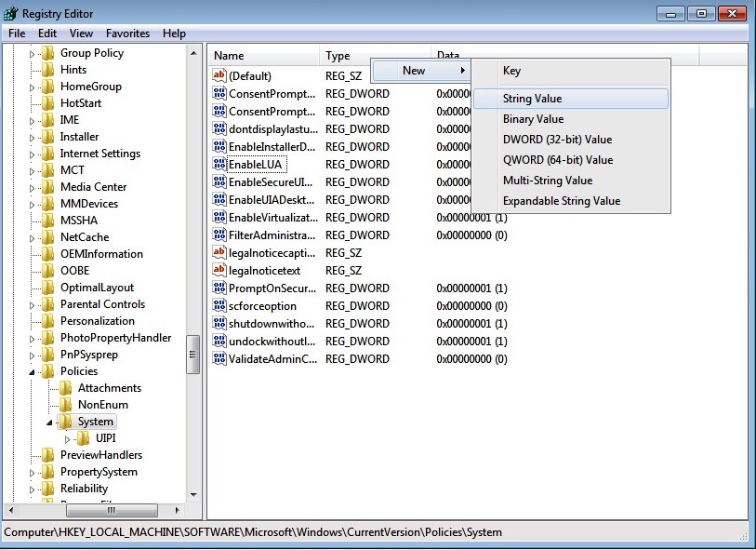756x550 pixels.
Task: Open the File menu
Action: [x=17, y=34]
